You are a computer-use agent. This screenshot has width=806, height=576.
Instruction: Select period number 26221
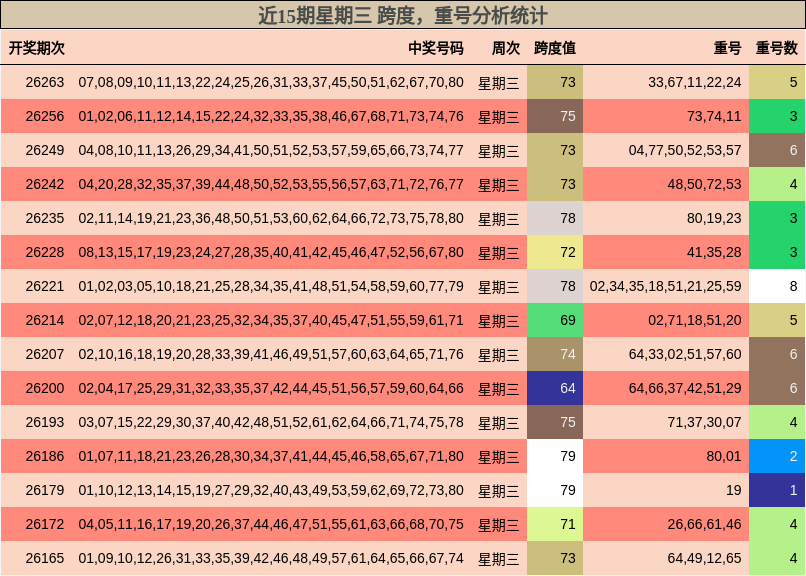tap(45, 286)
